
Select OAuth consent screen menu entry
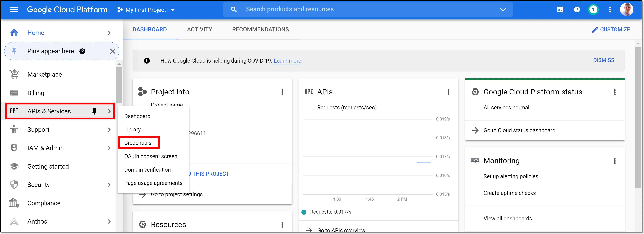coord(151,156)
